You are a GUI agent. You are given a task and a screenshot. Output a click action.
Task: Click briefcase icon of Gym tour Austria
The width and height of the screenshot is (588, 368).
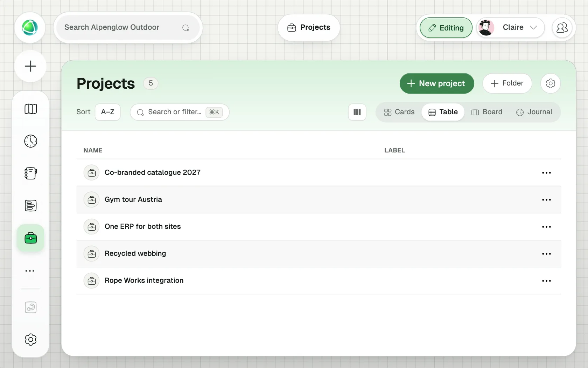tap(92, 200)
